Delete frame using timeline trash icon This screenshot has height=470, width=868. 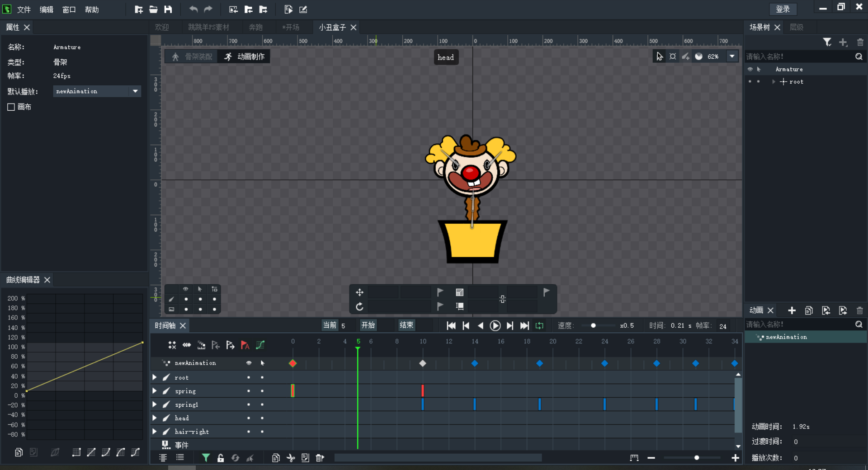point(320,458)
